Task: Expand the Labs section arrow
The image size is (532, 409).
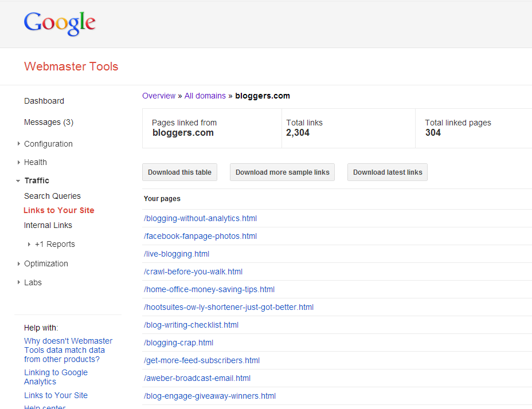Action: point(19,282)
